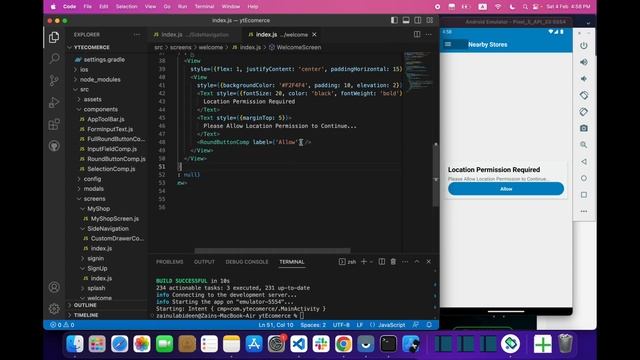
Task: Open editor More Actions ellipsis
Action: click(428, 35)
